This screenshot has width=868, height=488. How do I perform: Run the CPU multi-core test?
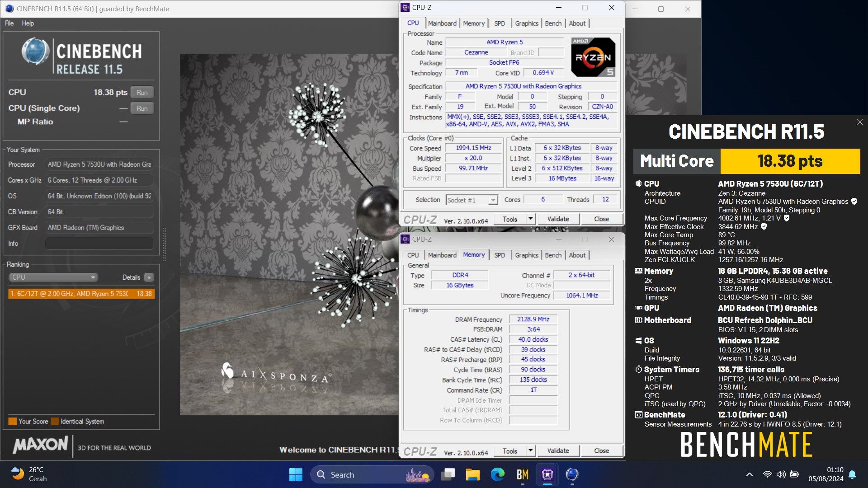tap(142, 92)
